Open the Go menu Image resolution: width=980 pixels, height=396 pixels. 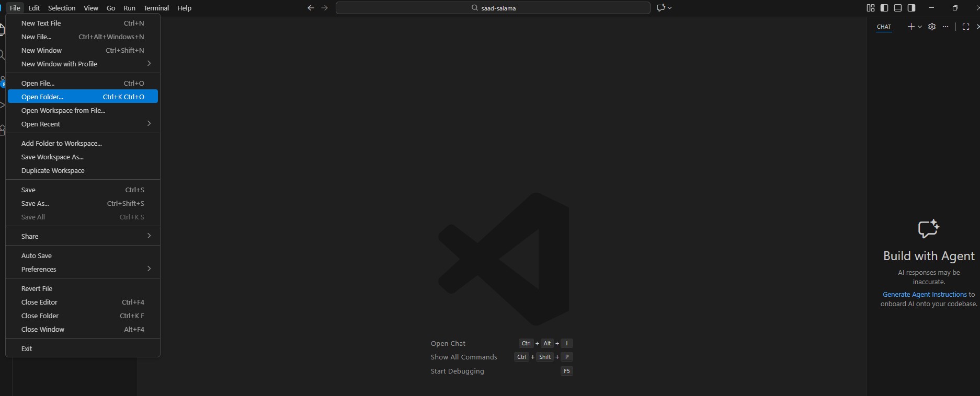click(x=111, y=8)
